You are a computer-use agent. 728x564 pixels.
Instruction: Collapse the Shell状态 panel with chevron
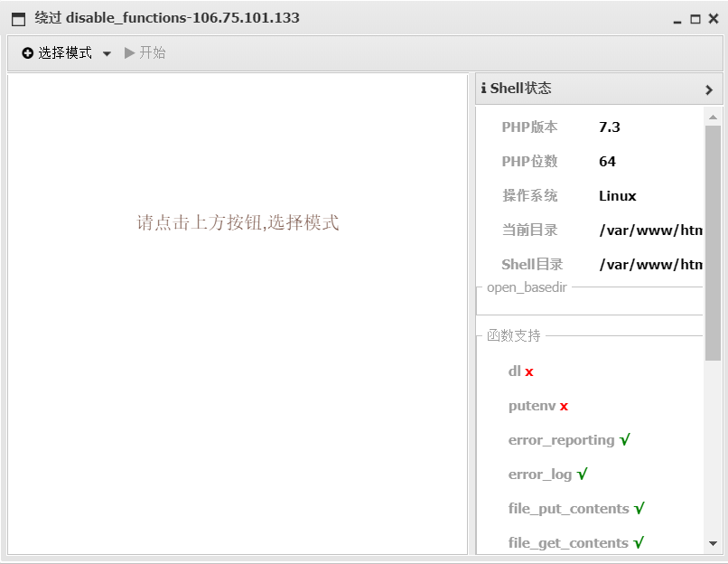click(x=708, y=89)
